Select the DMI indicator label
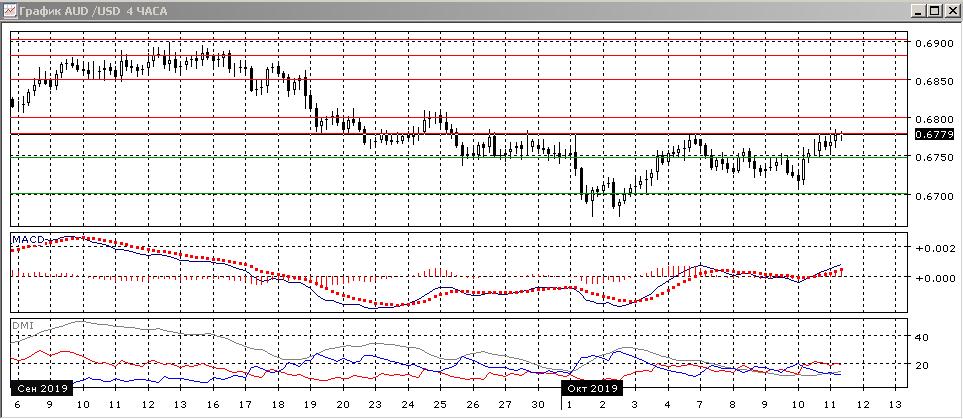The width and height of the screenshot is (963, 419). (x=21, y=325)
